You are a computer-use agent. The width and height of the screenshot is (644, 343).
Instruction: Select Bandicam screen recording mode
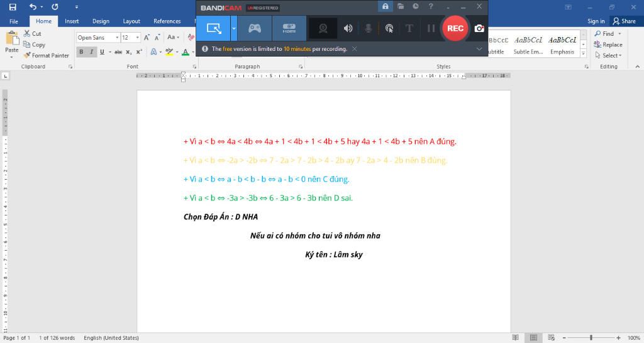point(213,28)
